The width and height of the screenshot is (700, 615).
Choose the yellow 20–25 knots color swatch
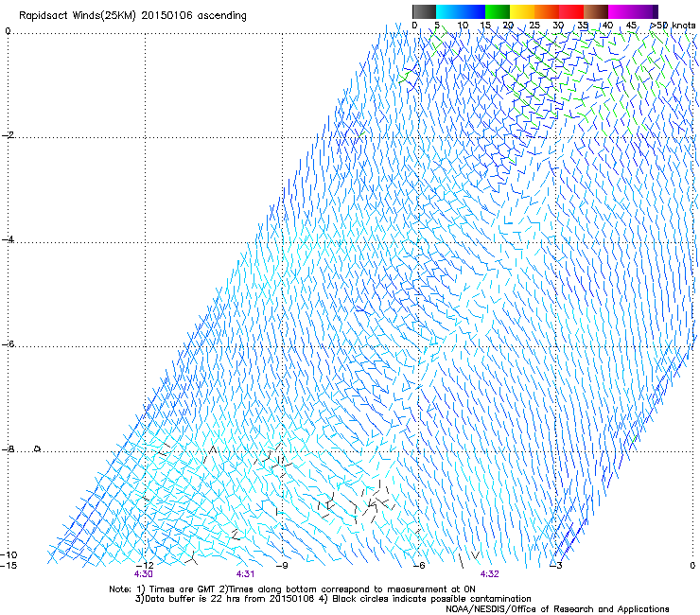[x=522, y=11]
